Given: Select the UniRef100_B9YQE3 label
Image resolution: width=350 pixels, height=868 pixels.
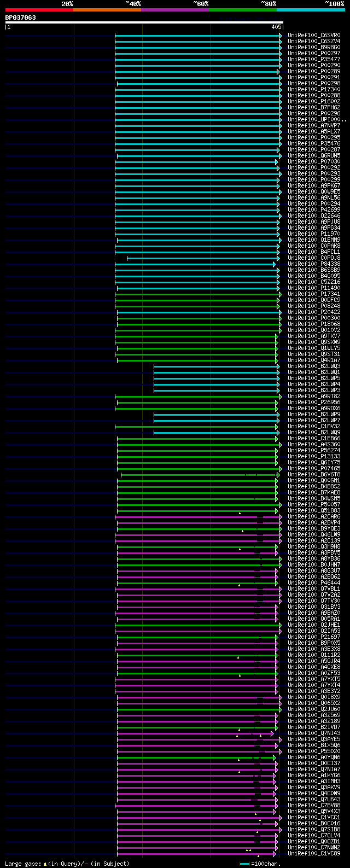Looking at the screenshot, I should tap(314, 528).
